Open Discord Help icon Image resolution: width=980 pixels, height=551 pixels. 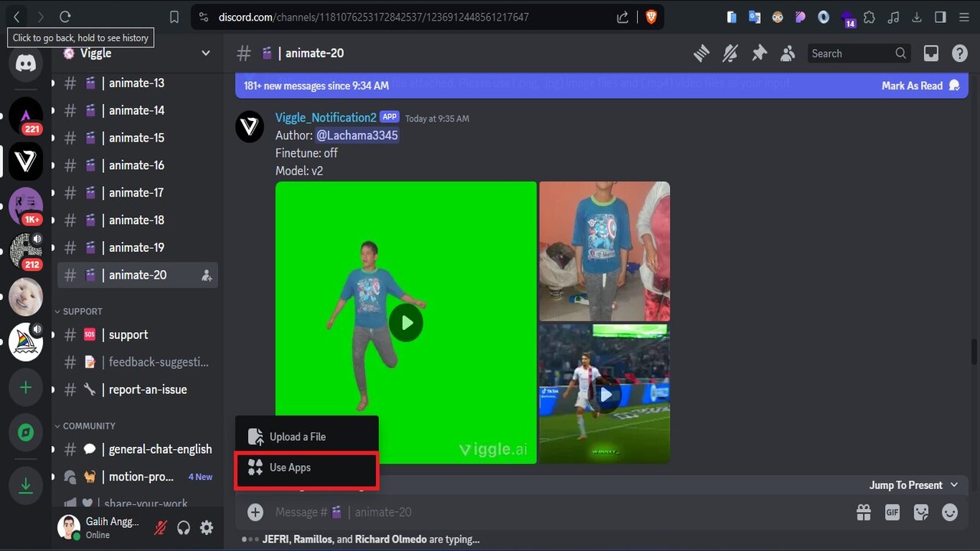point(959,53)
